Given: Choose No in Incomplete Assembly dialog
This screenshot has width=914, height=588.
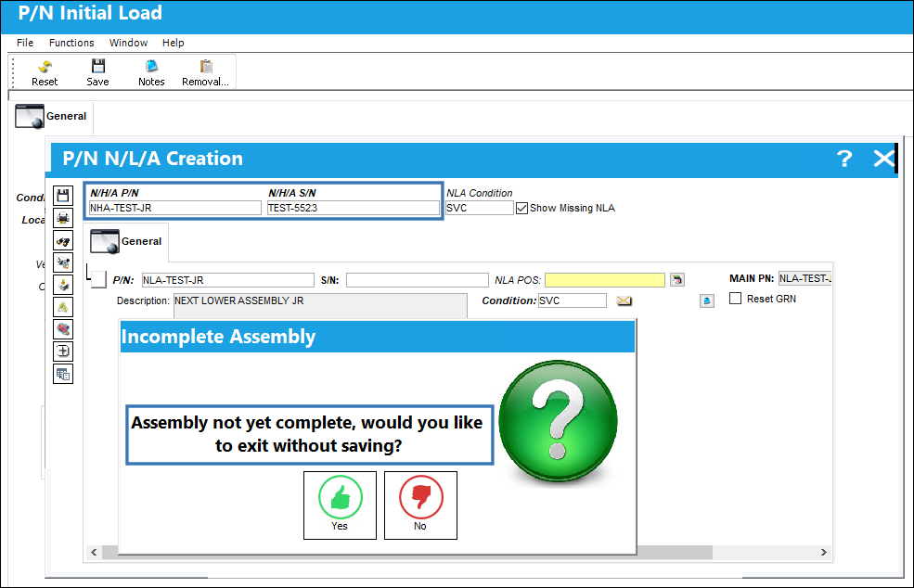Looking at the screenshot, I should [420, 505].
